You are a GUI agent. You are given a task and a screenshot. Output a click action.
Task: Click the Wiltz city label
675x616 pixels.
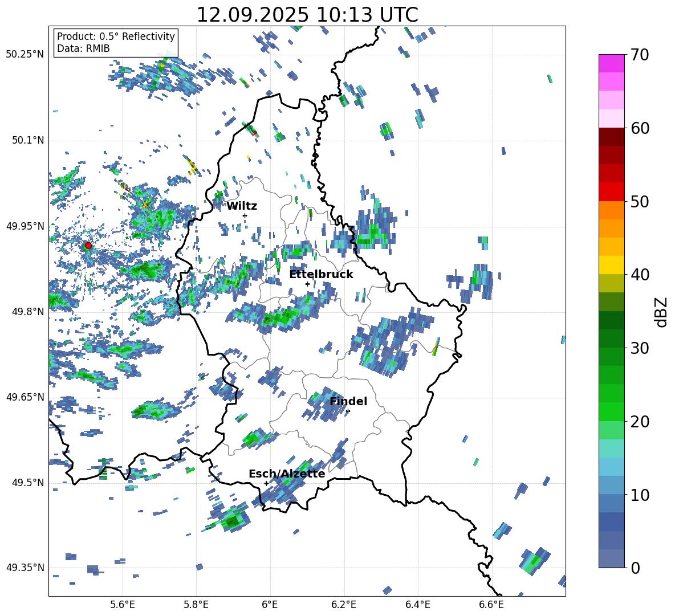[x=242, y=206]
